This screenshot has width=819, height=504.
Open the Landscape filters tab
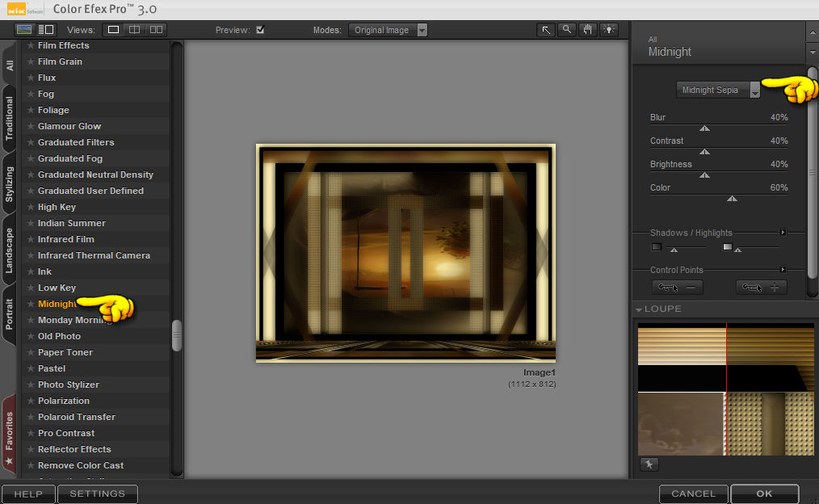click(x=10, y=250)
